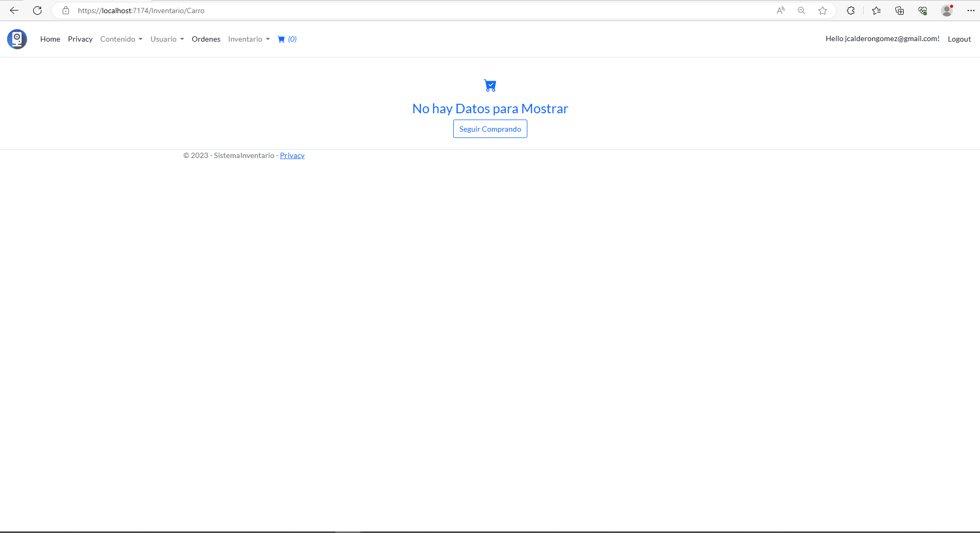
Task: Click the zoom magnifier icon in address bar
Action: pos(802,11)
